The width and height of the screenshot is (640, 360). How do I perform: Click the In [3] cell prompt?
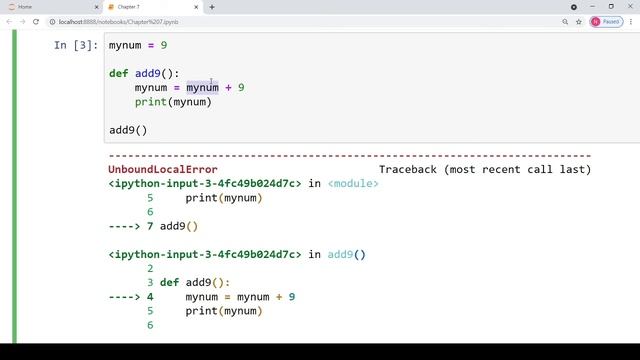[x=76, y=45]
